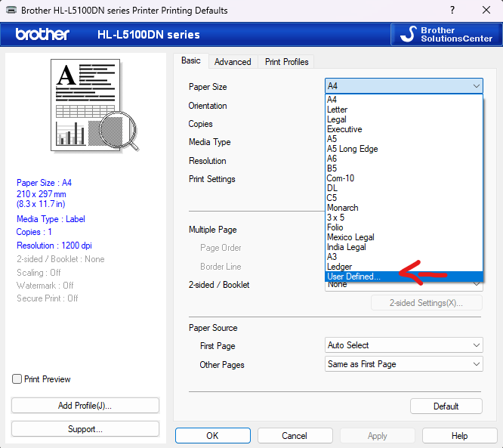The width and height of the screenshot is (503, 448).
Task: Click the Brother Solutions Center logo button
Action: coord(446,34)
